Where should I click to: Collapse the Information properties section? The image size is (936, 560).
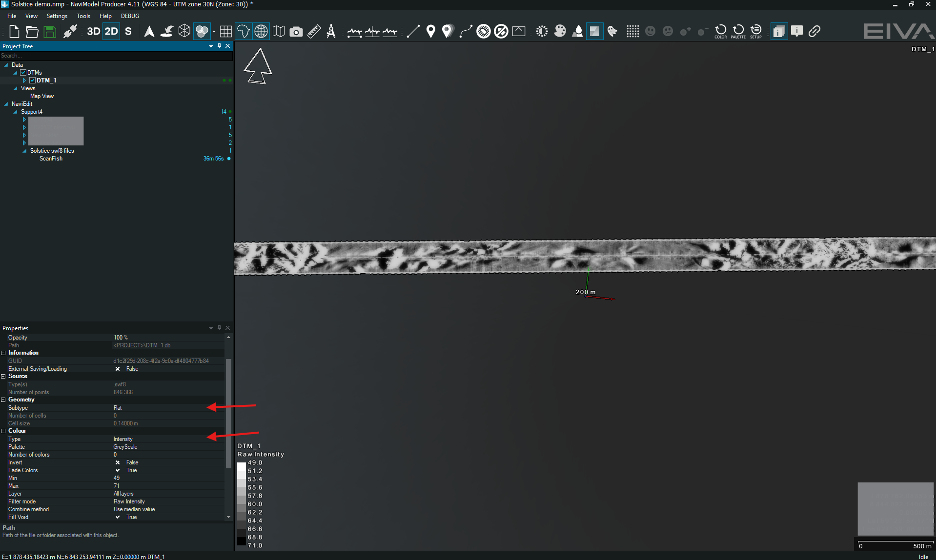point(3,353)
